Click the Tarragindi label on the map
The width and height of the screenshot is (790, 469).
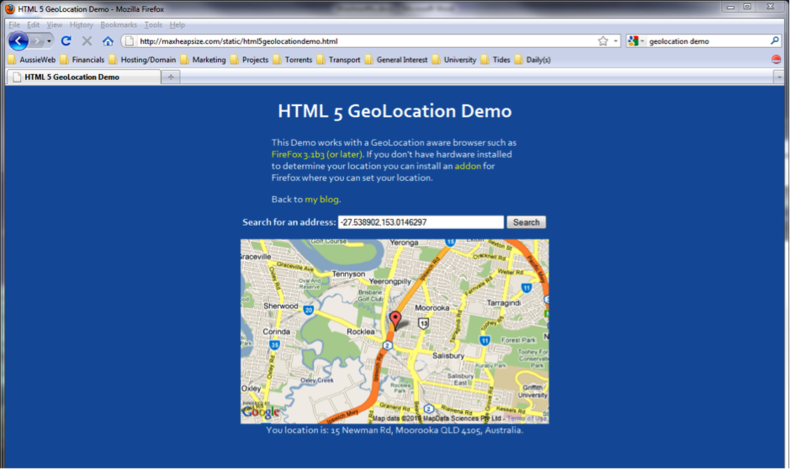point(503,303)
